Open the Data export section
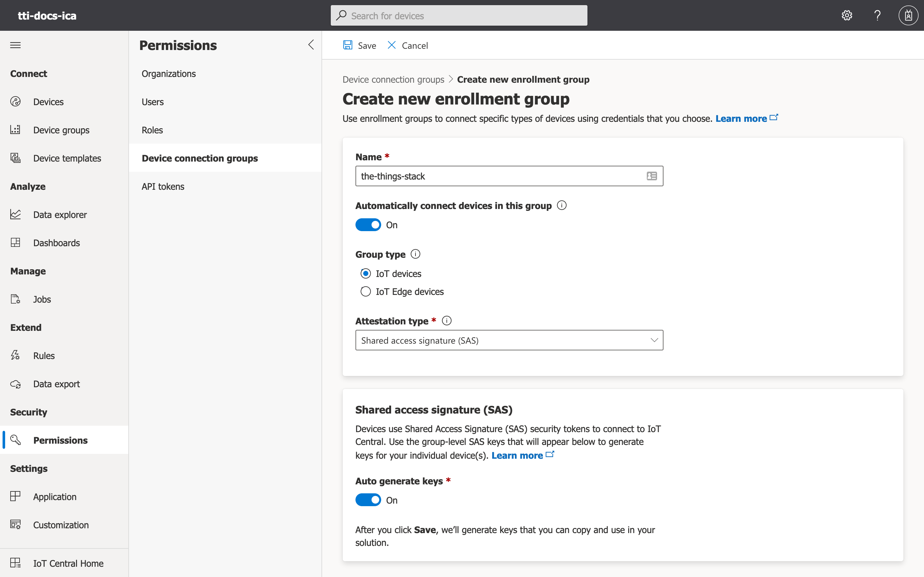 click(x=56, y=384)
